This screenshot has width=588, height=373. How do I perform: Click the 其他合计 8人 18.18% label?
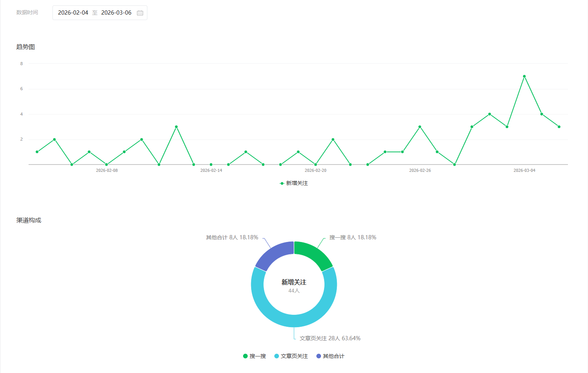coord(232,237)
